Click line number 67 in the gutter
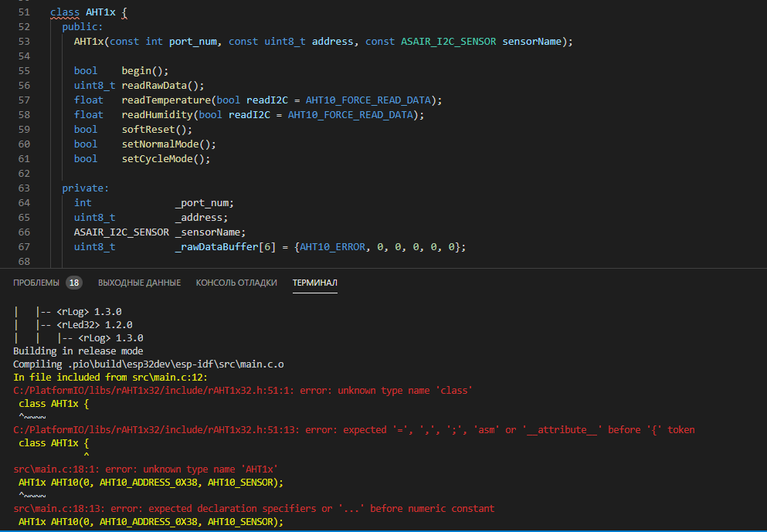This screenshot has width=767, height=532. 25,247
